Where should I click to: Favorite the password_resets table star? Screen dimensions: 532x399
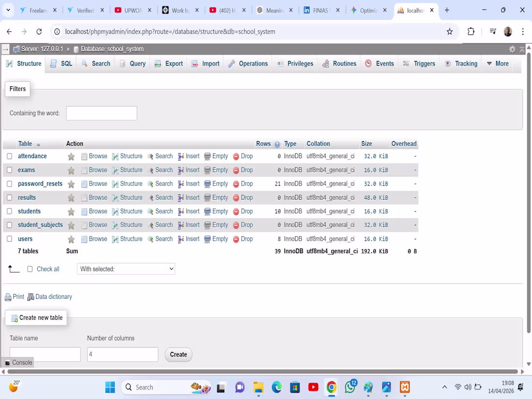click(x=71, y=184)
